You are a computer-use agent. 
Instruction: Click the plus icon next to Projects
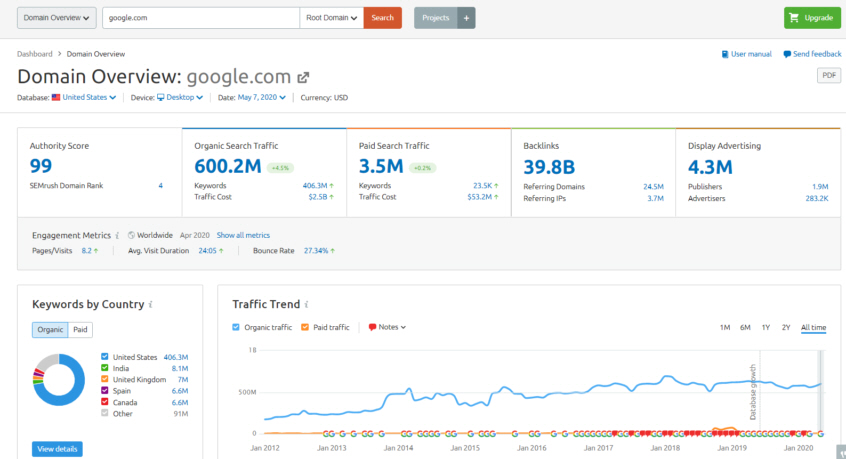point(466,18)
